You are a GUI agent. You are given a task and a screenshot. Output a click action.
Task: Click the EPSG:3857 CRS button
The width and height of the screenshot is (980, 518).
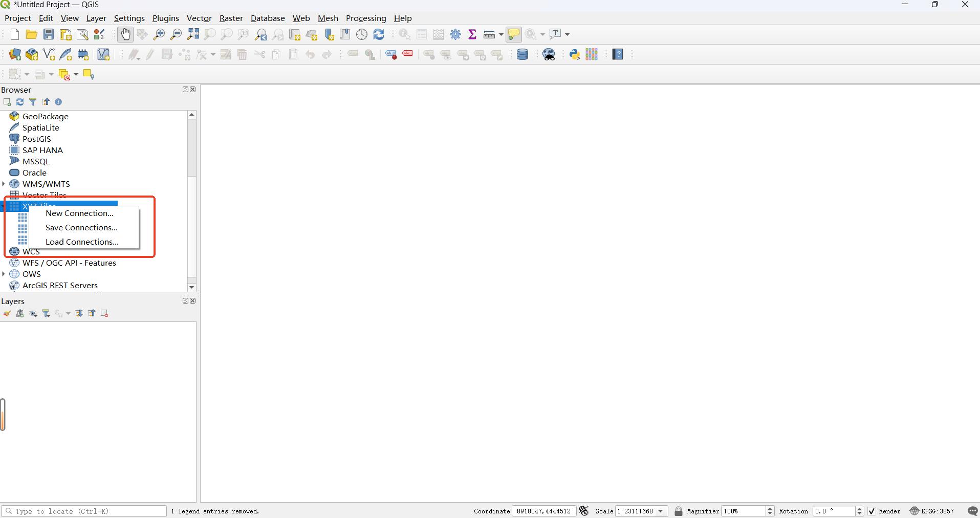coord(932,511)
